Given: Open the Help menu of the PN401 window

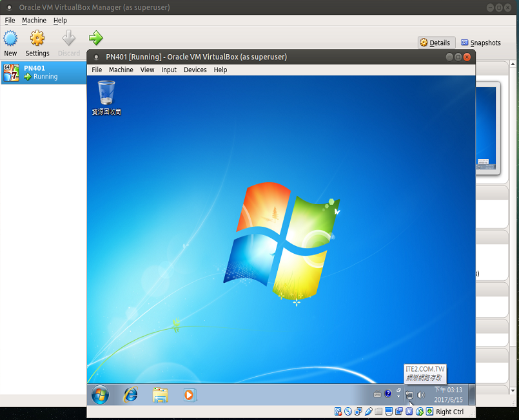Looking at the screenshot, I should (220, 70).
